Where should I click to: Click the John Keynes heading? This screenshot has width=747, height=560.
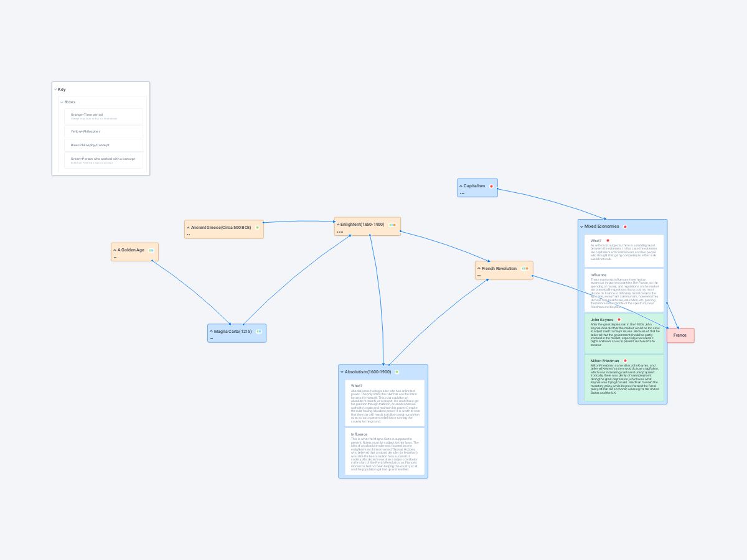coord(602,320)
